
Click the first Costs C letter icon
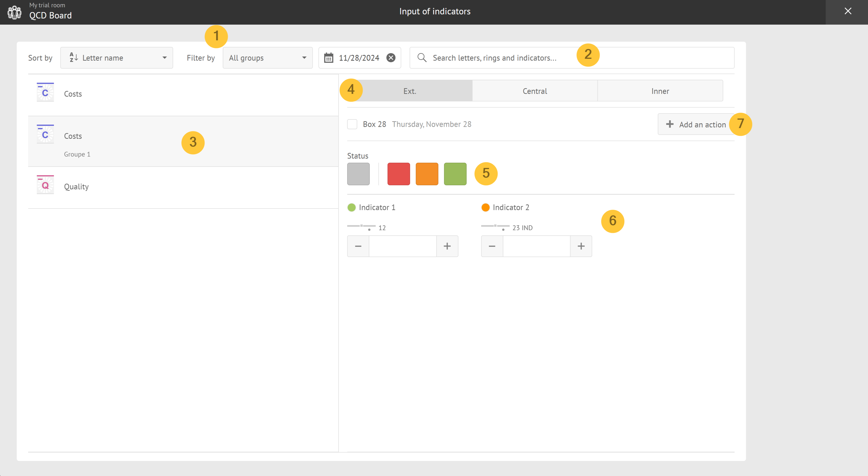(x=45, y=92)
